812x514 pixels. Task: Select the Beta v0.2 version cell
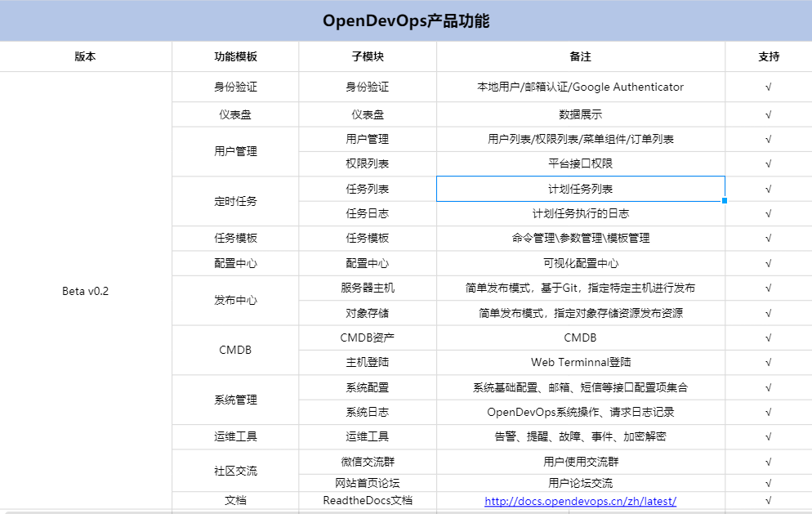[86, 291]
